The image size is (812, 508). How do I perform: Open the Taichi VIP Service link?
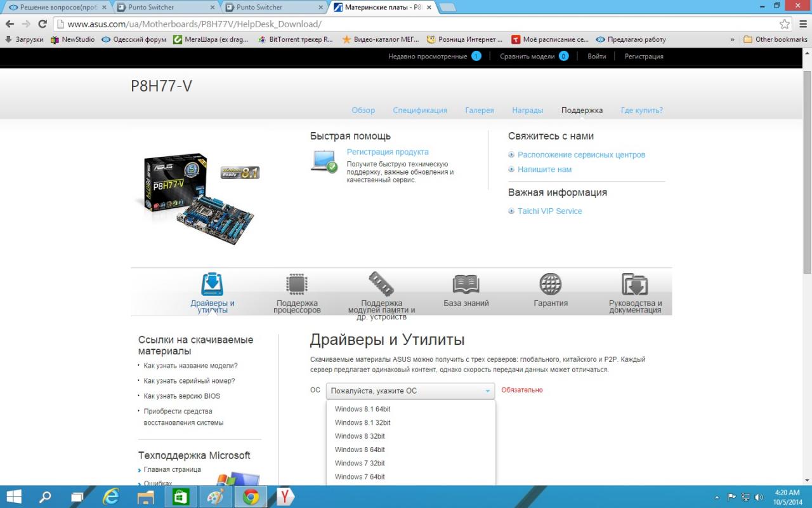coord(549,211)
